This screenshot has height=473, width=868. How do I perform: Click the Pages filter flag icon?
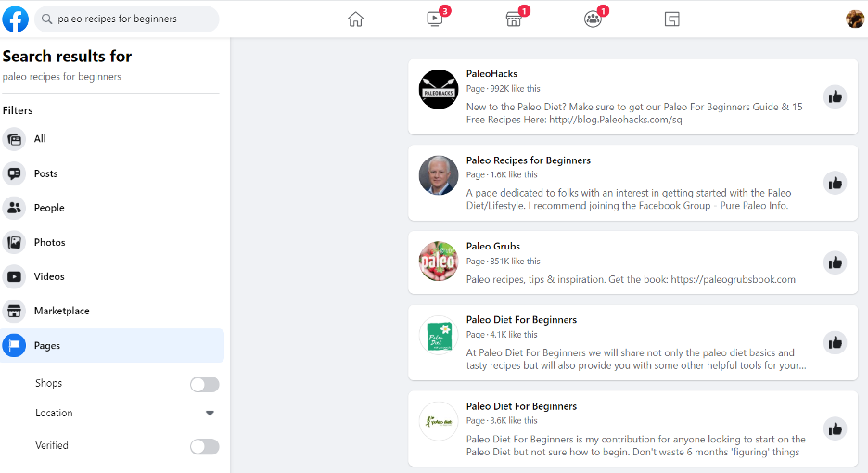[x=15, y=345]
